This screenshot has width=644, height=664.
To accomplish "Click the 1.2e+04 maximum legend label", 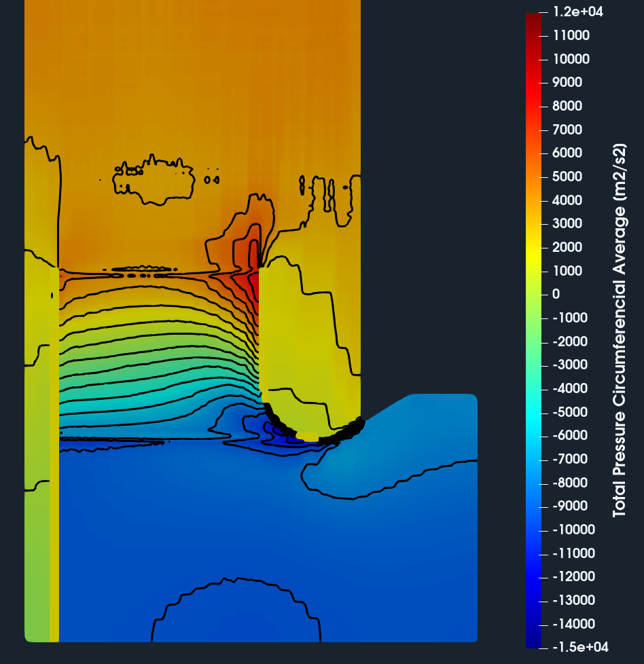I will (577, 12).
